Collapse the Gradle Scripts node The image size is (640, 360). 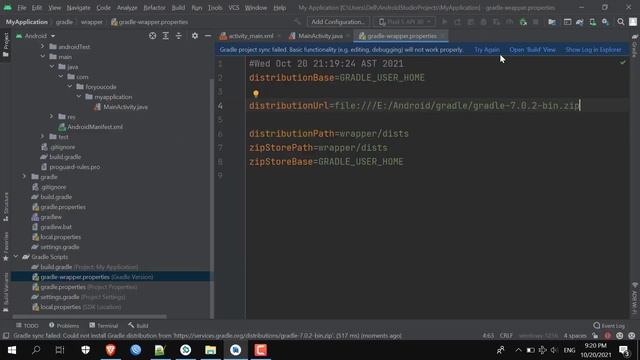click(16, 256)
